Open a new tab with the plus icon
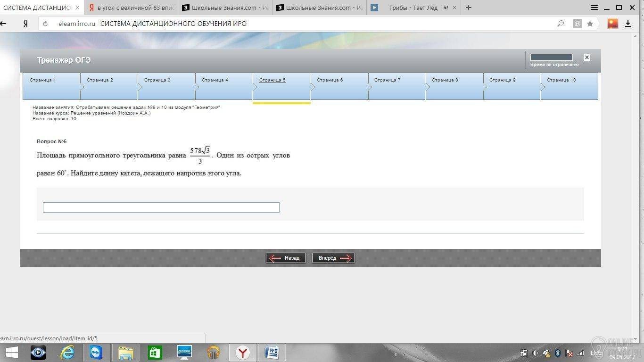Viewport: 644px width, 362px height. pos(468,8)
